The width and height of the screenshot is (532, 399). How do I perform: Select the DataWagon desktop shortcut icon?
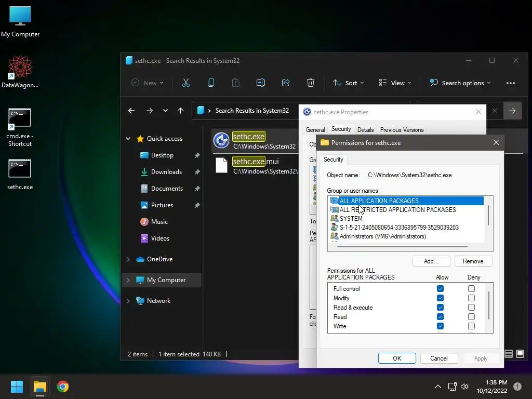(20, 72)
